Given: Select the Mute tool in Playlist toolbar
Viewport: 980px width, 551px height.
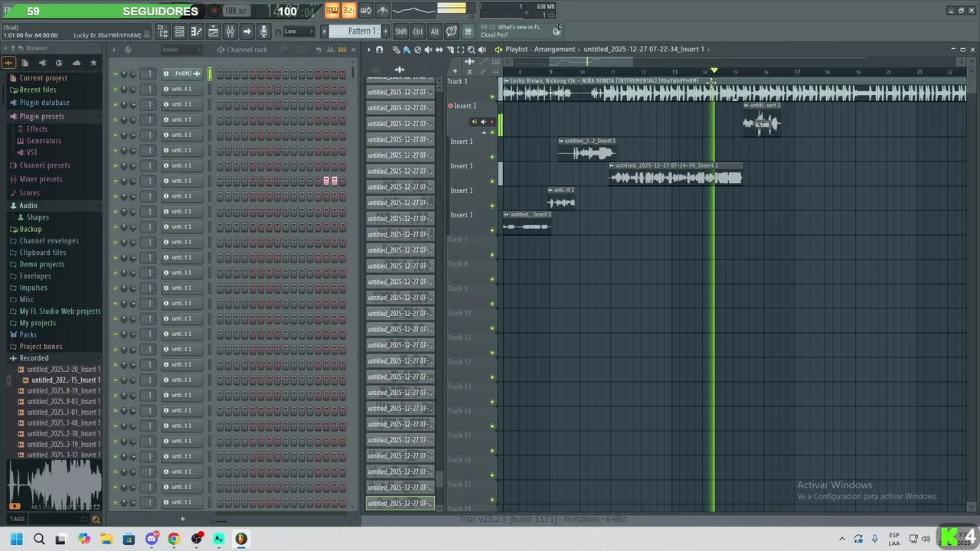Looking at the screenshot, I should pyautogui.click(x=428, y=50).
